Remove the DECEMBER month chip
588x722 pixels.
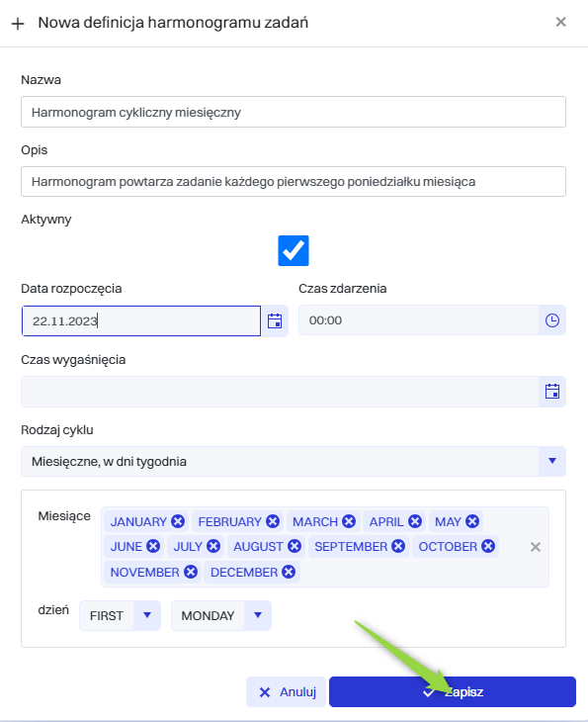click(289, 572)
